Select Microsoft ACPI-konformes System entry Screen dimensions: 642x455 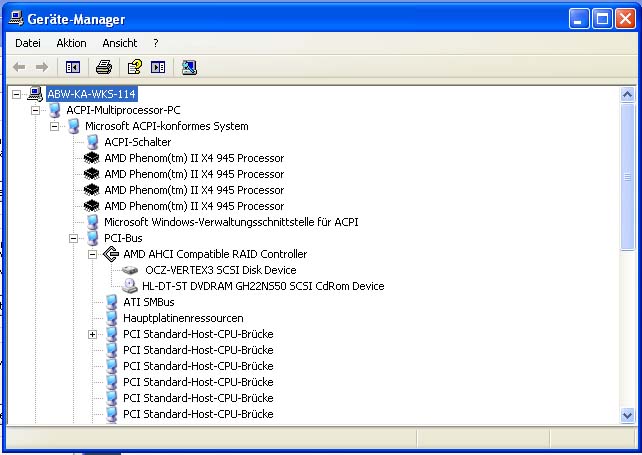167,126
